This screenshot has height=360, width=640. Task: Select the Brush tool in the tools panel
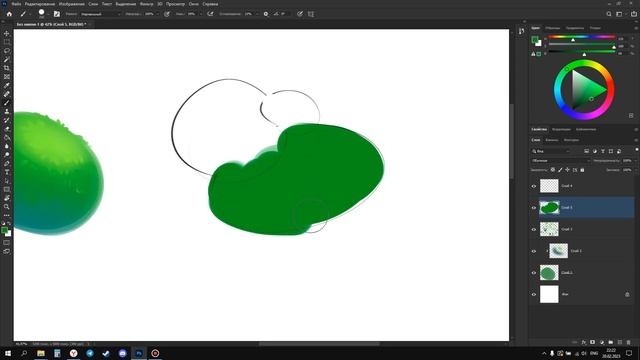click(7, 103)
